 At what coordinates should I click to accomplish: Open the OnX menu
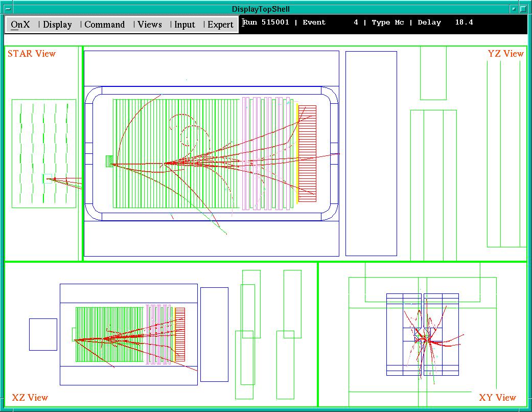[x=20, y=25]
